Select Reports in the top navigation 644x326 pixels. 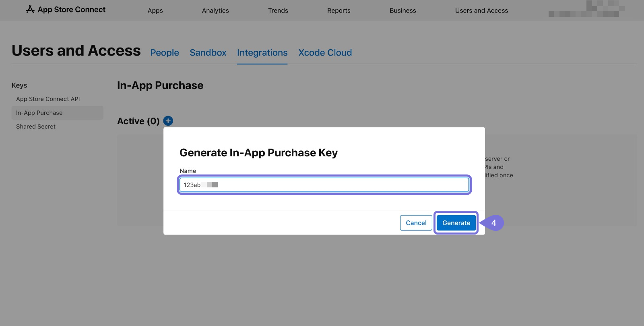click(x=339, y=10)
